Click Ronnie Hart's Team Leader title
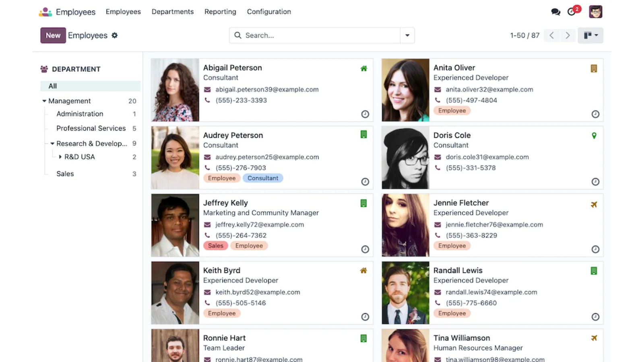The height and width of the screenshot is (362, 644). click(x=224, y=348)
